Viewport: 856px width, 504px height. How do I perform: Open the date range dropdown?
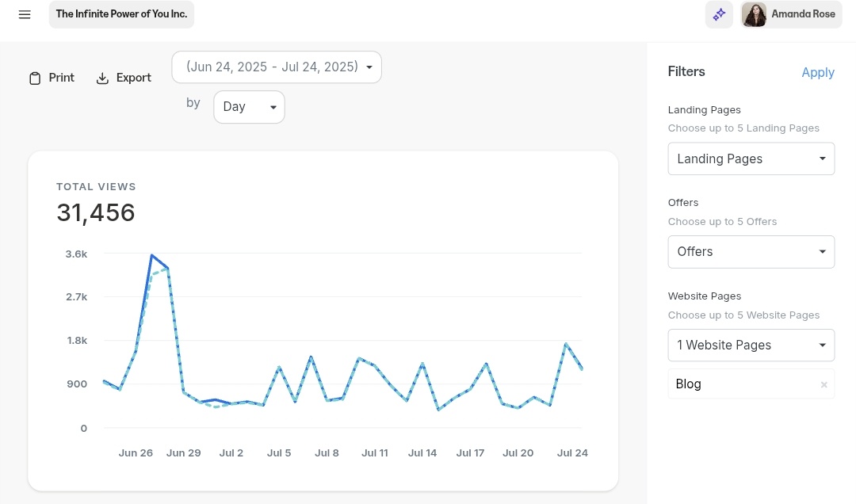point(277,67)
